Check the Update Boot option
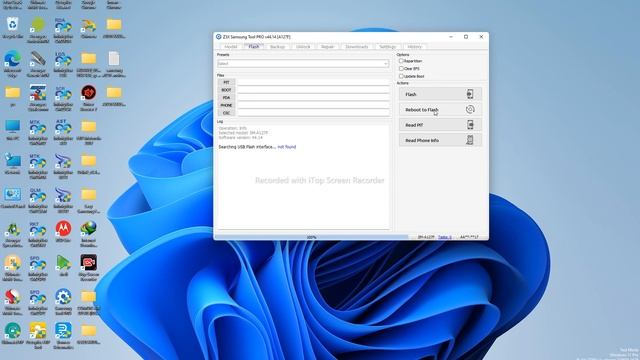Image resolution: width=640 pixels, height=360 pixels. tap(401, 76)
